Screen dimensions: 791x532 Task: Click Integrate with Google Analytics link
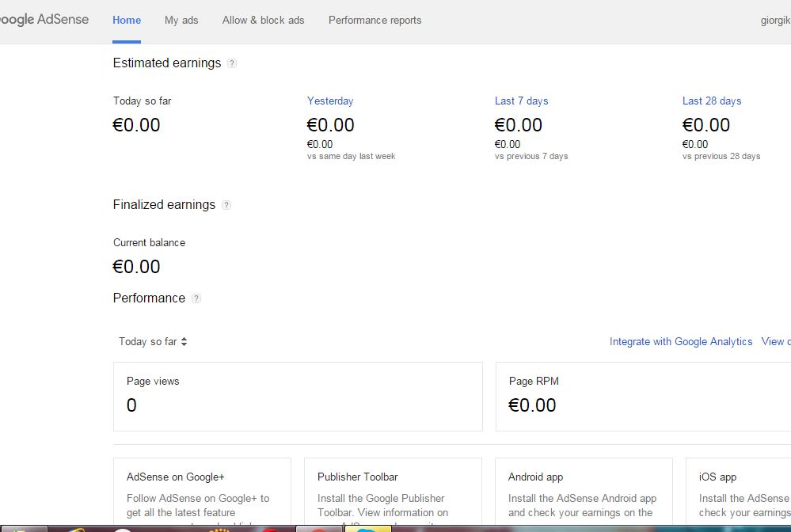pos(681,342)
